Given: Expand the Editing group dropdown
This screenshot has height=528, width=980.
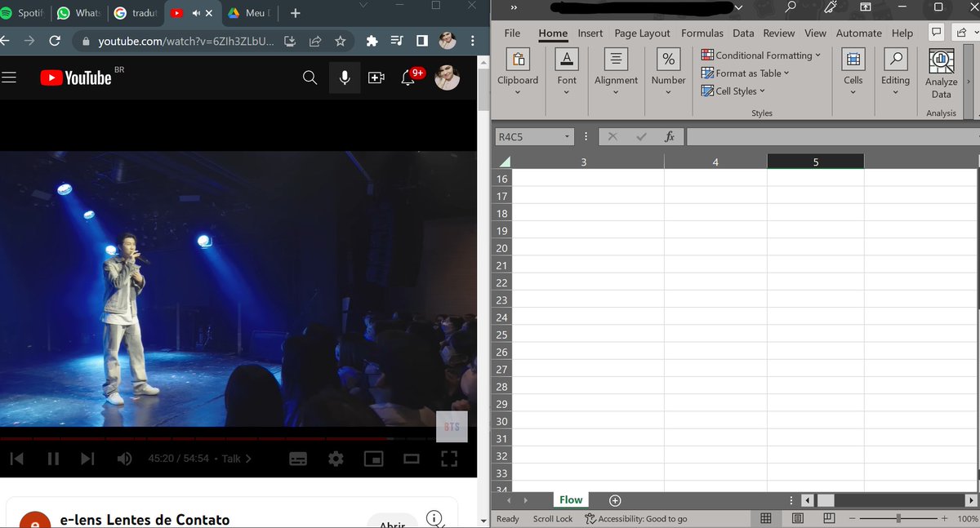Looking at the screenshot, I should point(895,92).
